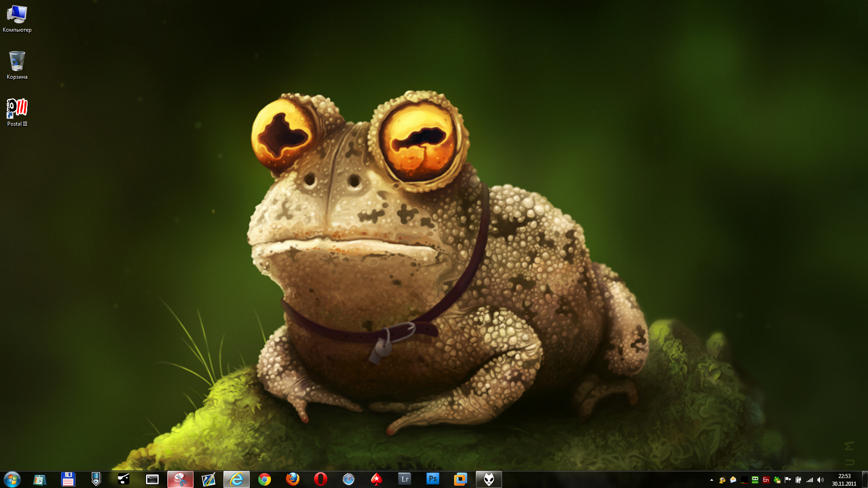This screenshot has height=488, width=868.
Task: Open the 22:53 clock and date
Action: click(x=844, y=480)
